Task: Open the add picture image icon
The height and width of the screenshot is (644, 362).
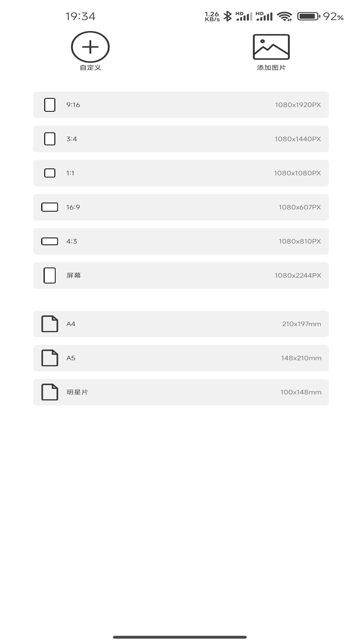Action: click(x=271, y=47)
